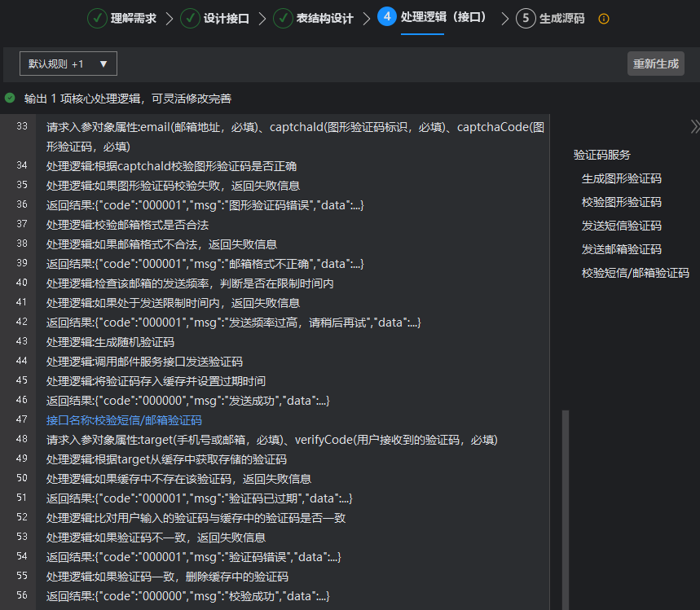Click the step 5 circle icon
This screenshot has height=610, width=700.
click(526, 18)
